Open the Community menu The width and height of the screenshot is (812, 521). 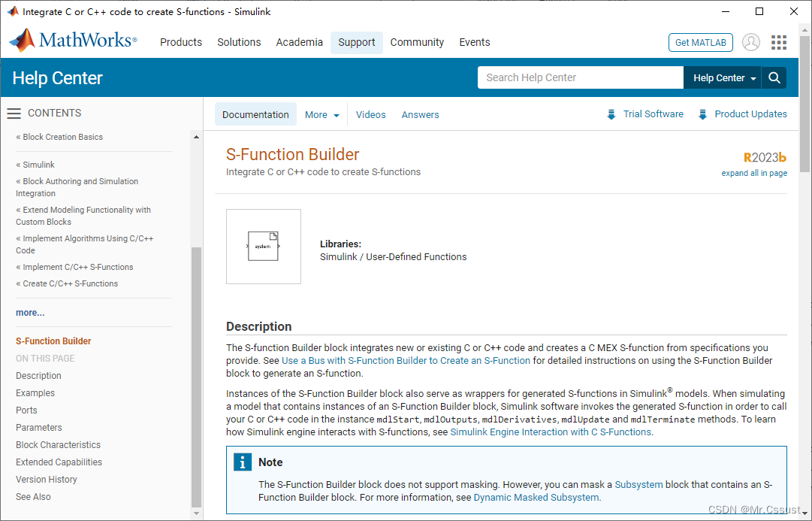click(417, 43)
